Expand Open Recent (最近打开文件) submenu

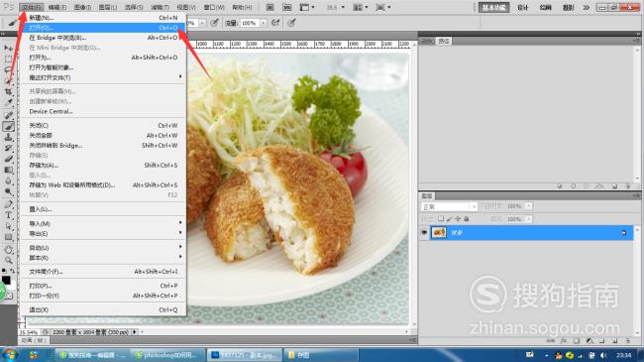click(103, 77)
